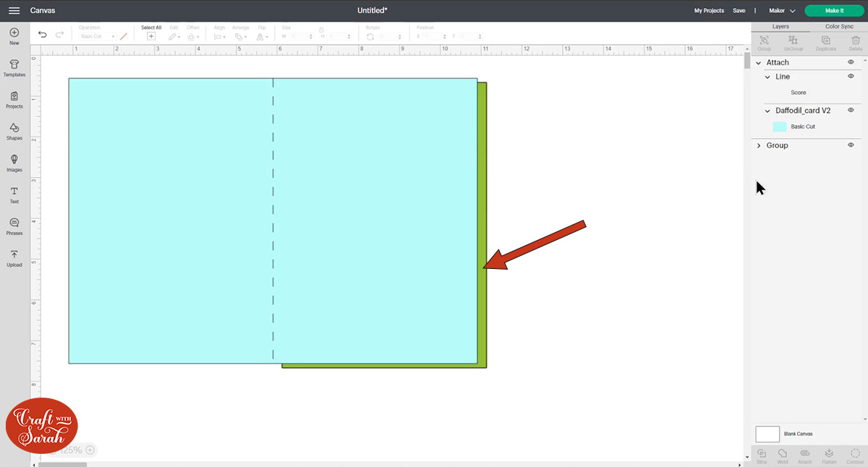This screenshot has width=868, height=467.
Task: Toggle visibility of the Group layer
Action: click(x=851, y=145)
